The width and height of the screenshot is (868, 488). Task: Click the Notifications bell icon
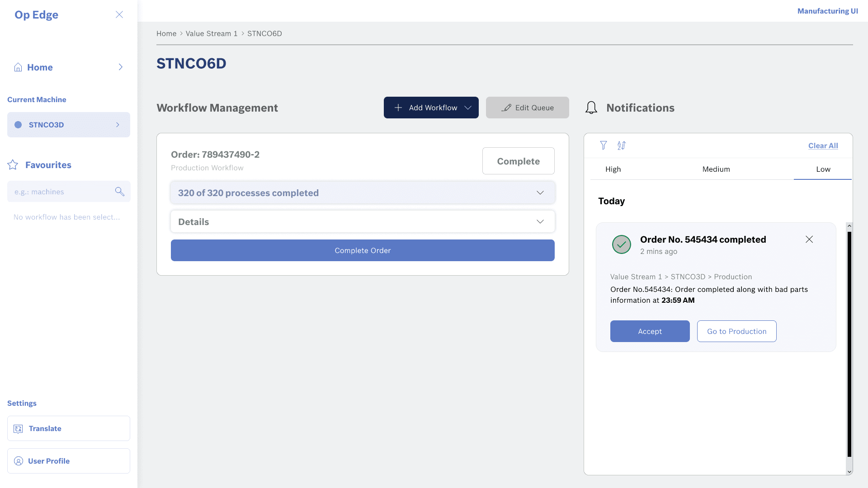click(x=591, y=108)
